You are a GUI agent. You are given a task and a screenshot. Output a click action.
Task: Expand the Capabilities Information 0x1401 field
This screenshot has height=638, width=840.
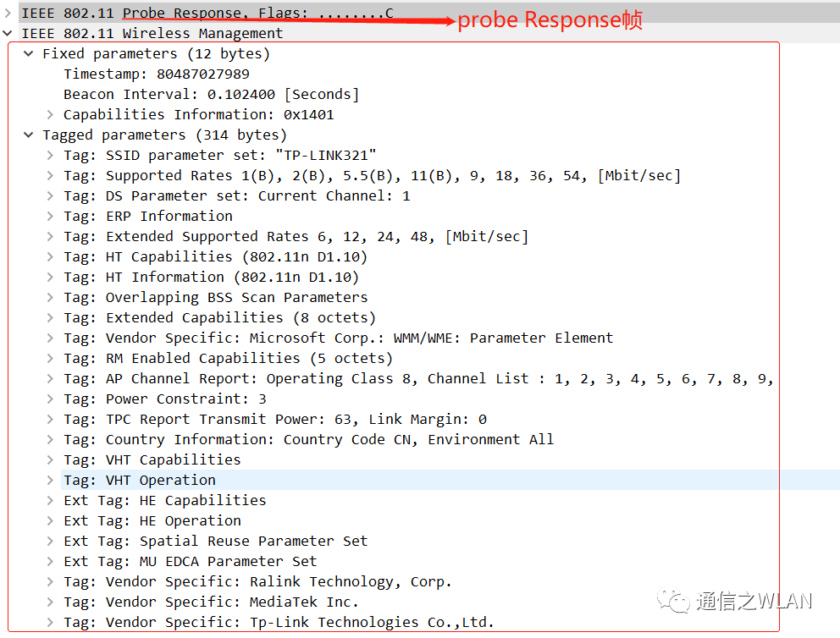click(51, 114)
